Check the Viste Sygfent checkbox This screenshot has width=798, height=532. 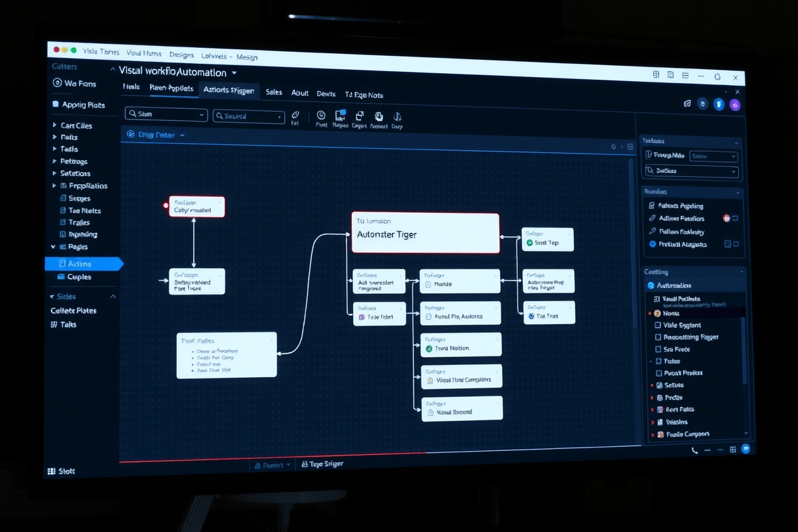click(x=658, y=325)
